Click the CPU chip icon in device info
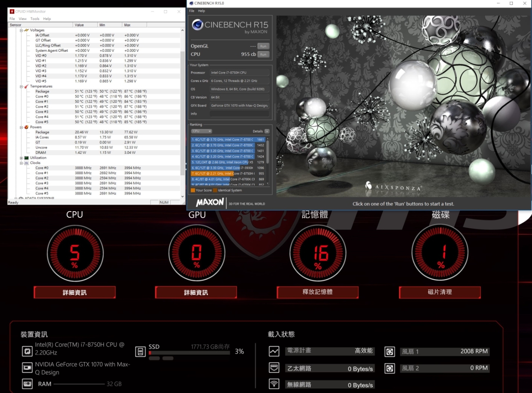The width and height of the screenshot is (532, 393). [x=27, y=351]
